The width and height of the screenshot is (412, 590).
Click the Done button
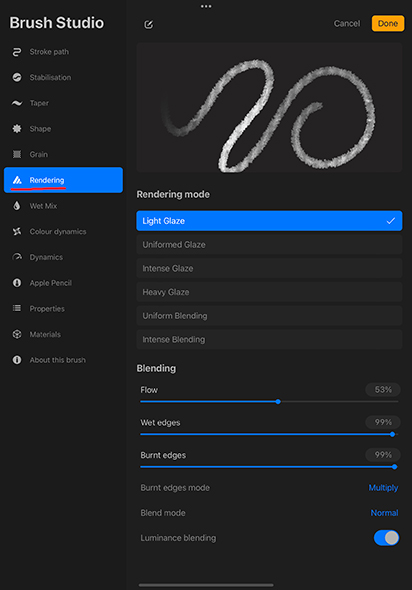pyautogui.click(x=388, y=23)
